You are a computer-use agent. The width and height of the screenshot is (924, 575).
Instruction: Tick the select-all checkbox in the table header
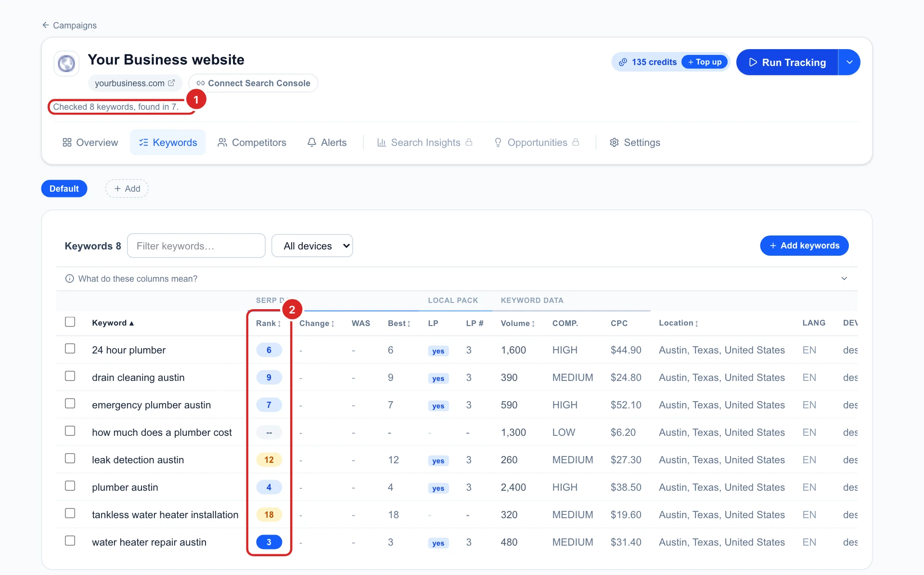[x=70, y=322]
